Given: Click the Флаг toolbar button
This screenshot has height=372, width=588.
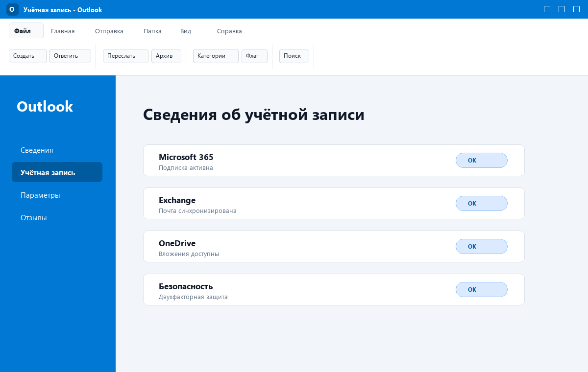Looking at the screenshot, I should [x=254, y=56].
